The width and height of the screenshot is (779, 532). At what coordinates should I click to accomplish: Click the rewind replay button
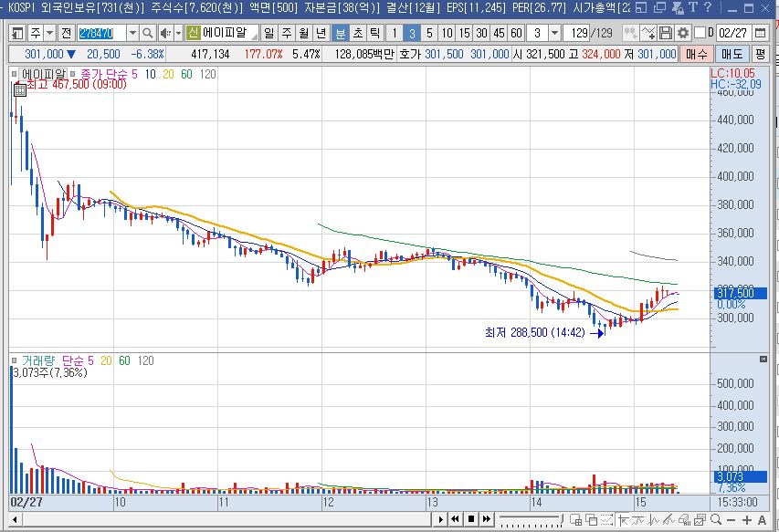pyautogui.click(x=455, y=519)
